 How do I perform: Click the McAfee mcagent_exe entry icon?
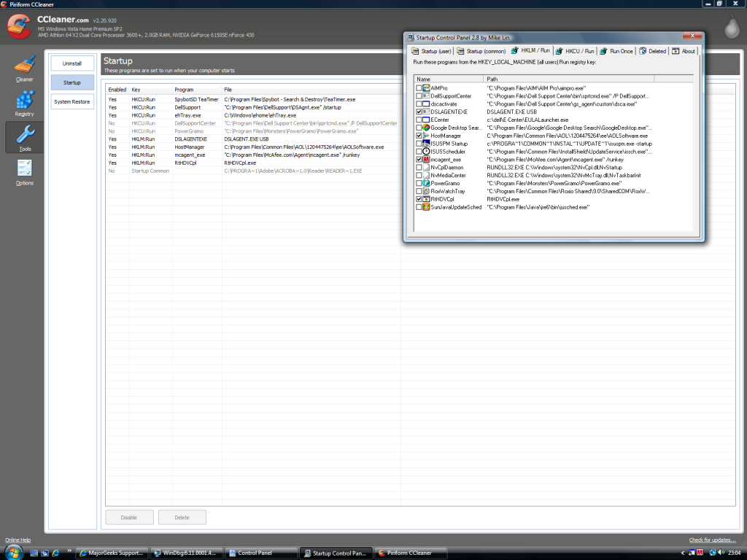click(425, 160)
